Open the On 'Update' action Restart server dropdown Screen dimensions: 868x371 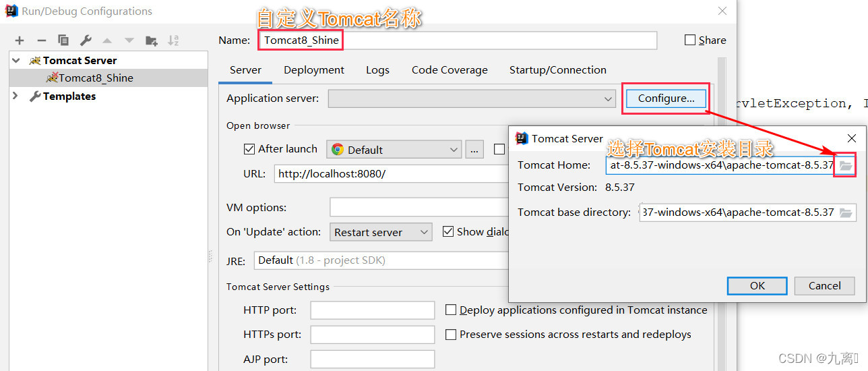point(381,232)
